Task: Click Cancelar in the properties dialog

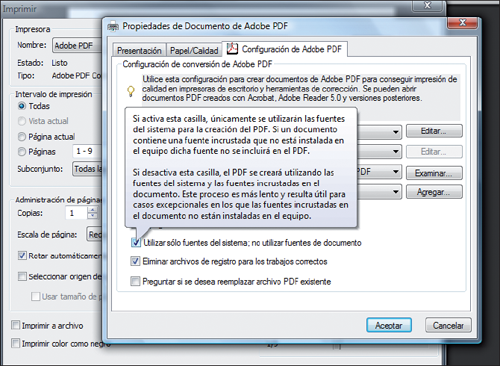Action: (448, 325)
